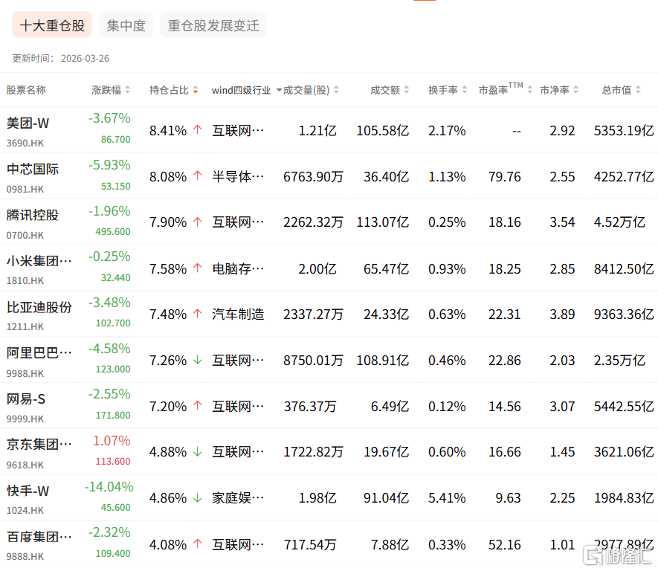The image size is (658, 572).
Task: Click the 9363.36亿 market cap value
Action: coord(624,314)
